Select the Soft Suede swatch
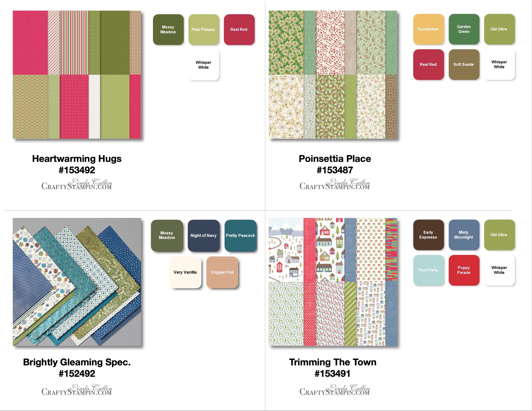 pos(464,65)
